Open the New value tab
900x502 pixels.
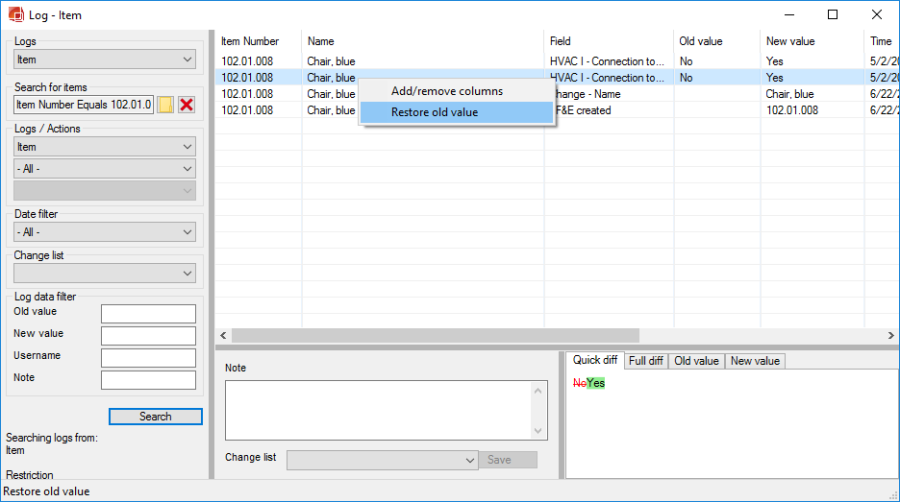tap(756, 361)
